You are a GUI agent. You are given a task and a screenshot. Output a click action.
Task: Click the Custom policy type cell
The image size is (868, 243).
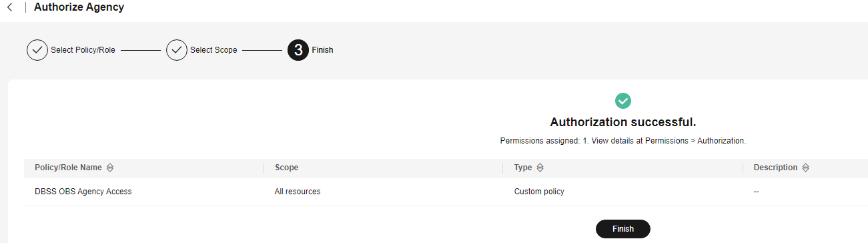[x=539, y=192]
